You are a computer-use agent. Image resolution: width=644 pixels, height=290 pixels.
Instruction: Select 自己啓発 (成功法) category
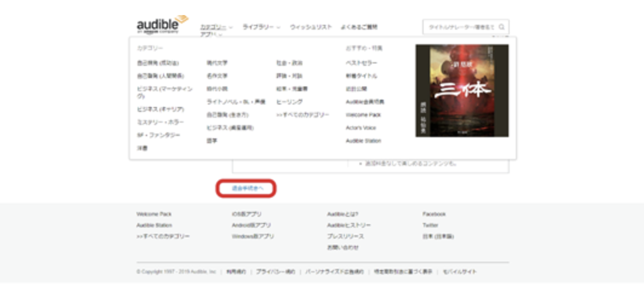click(x=158, y=63)
